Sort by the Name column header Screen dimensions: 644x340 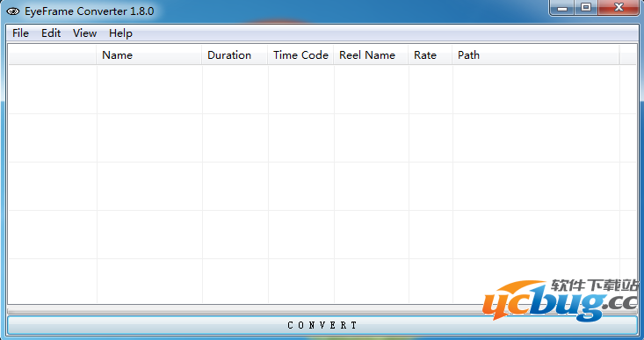tap(149, 55)
